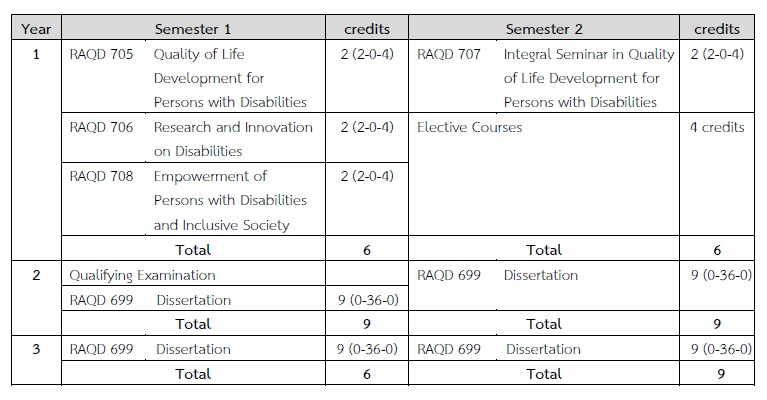Select the credits value for RAQD 706
Screen dimensions: 767x400
click(366, 127)
